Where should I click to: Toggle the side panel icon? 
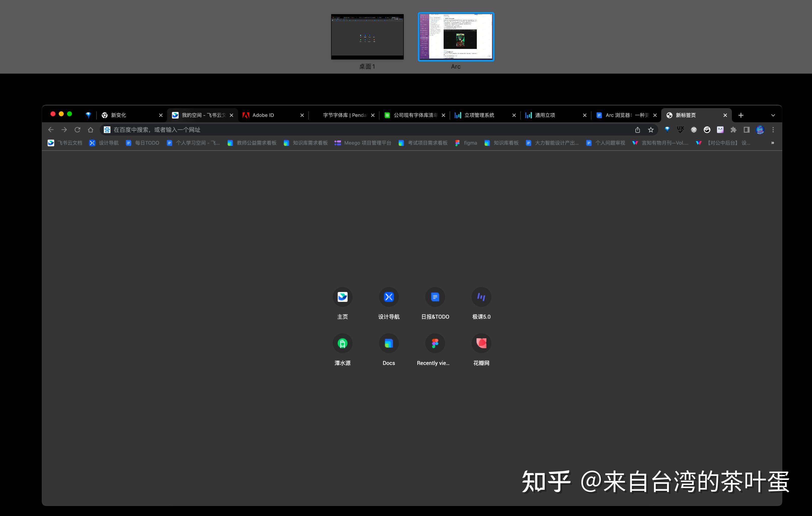[746, 130]
